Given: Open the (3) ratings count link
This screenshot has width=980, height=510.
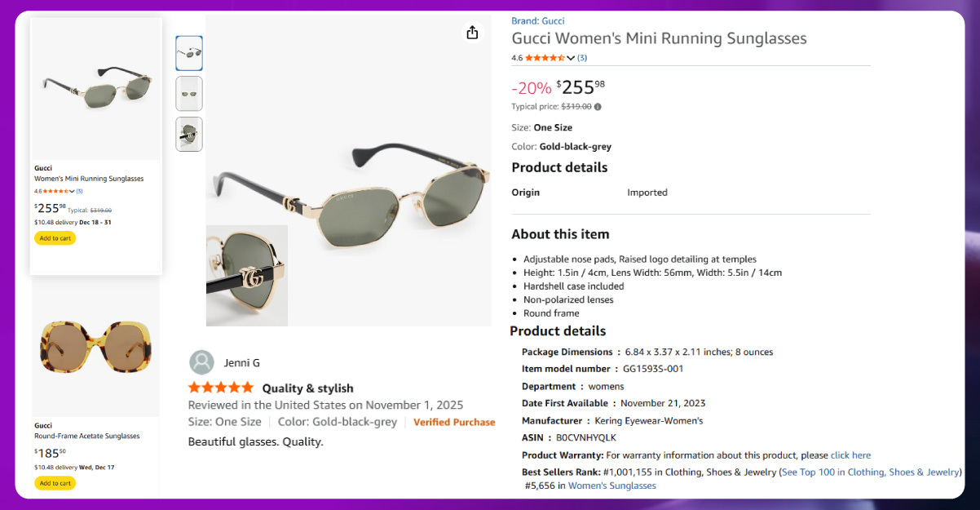Looking at the screenshot, I should click(x=582, y=58).
